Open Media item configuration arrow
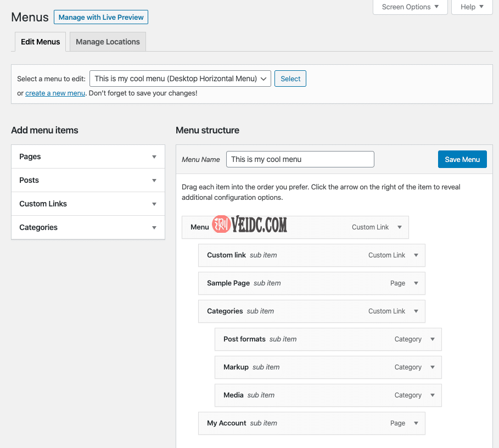This screenshot has width=499, height=448. click(433, 395)
